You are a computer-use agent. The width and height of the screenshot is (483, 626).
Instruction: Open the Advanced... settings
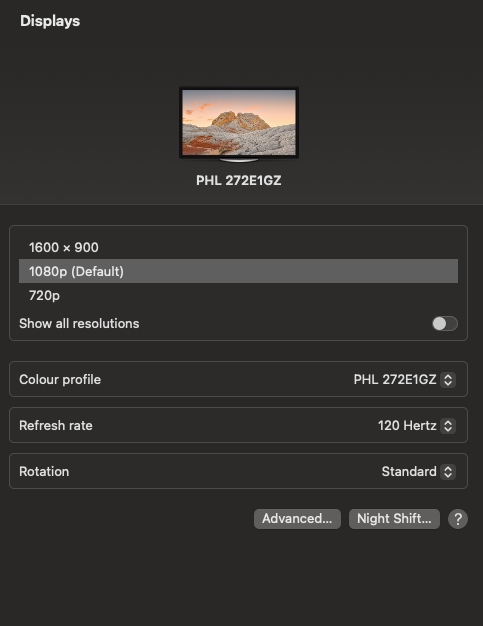coord(297,519)
